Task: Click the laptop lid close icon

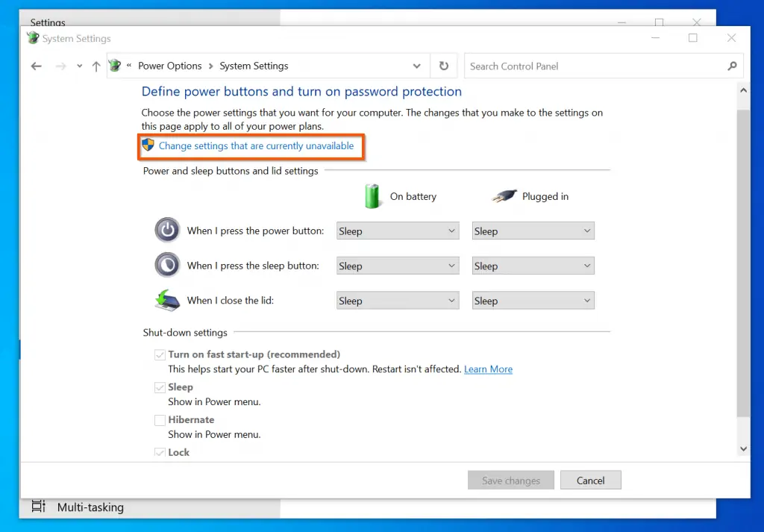Action: point(167,300)
